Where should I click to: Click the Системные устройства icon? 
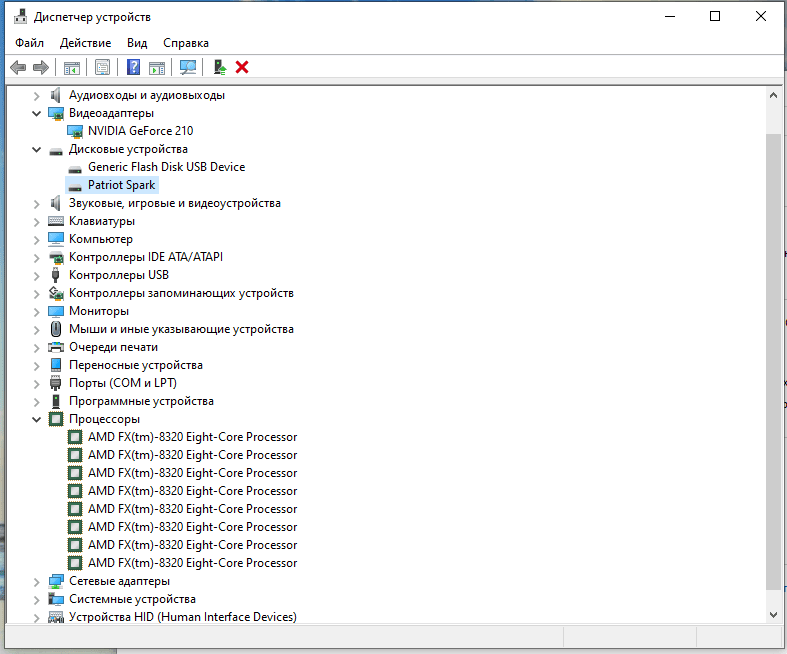pyautogui.click(x=56, y=599)
